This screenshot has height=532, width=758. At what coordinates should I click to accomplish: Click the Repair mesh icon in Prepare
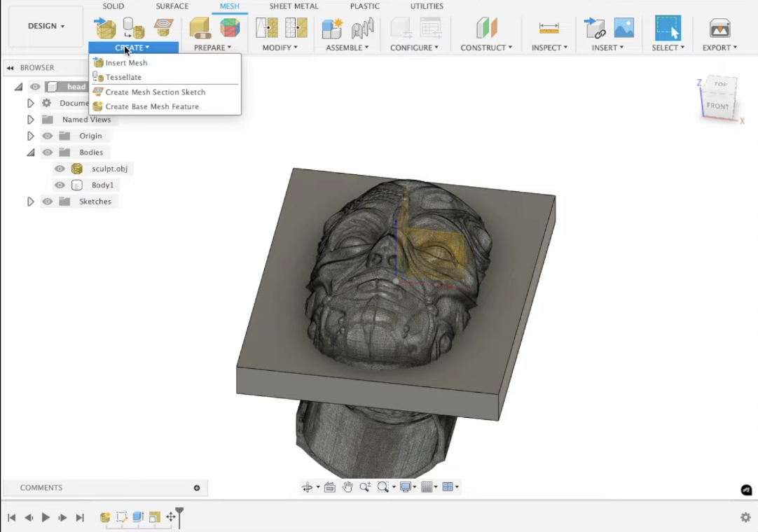tap(200, 27)
